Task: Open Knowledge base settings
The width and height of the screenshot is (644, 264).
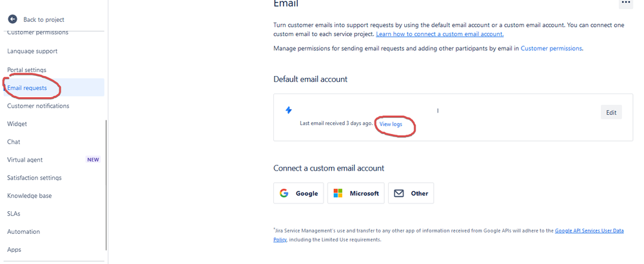Action: click(x=30, y=196)
